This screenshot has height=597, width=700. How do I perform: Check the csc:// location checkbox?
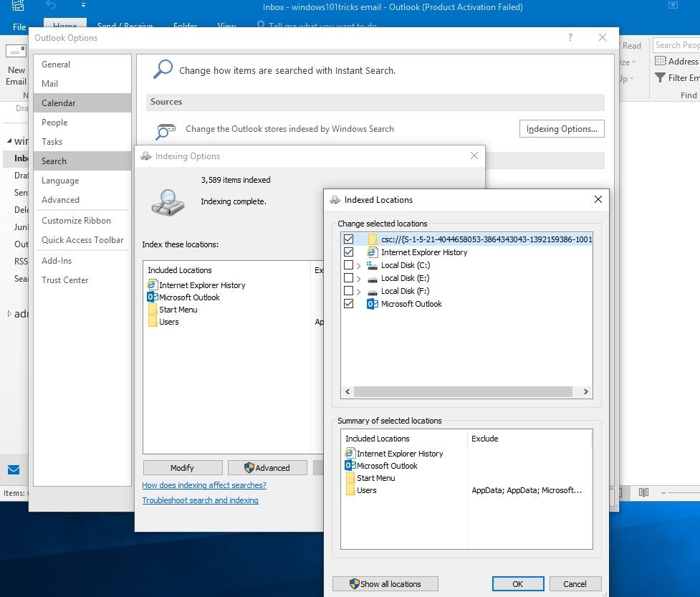[348, 239]
